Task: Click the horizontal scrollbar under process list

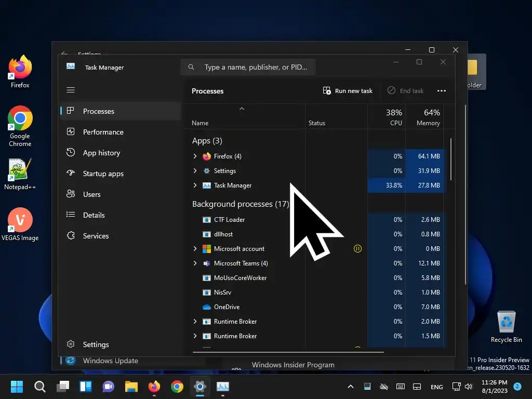Action: click(288, 352)
